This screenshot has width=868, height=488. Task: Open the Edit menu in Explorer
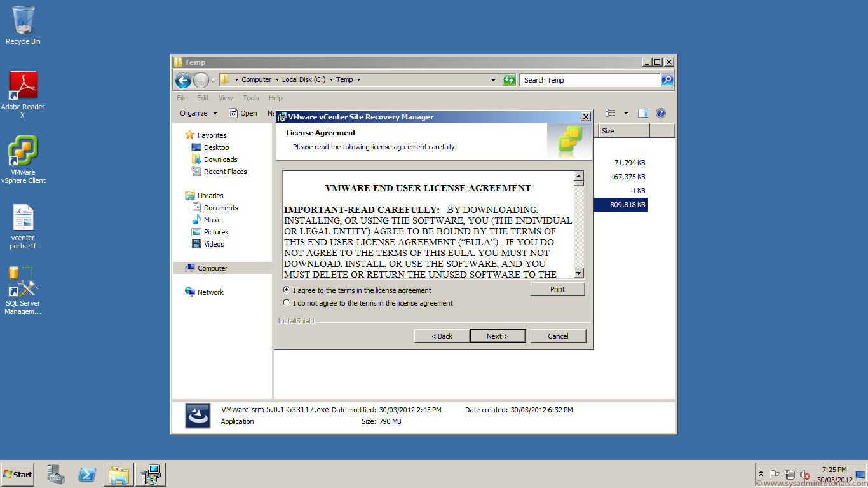coord(203,98)
